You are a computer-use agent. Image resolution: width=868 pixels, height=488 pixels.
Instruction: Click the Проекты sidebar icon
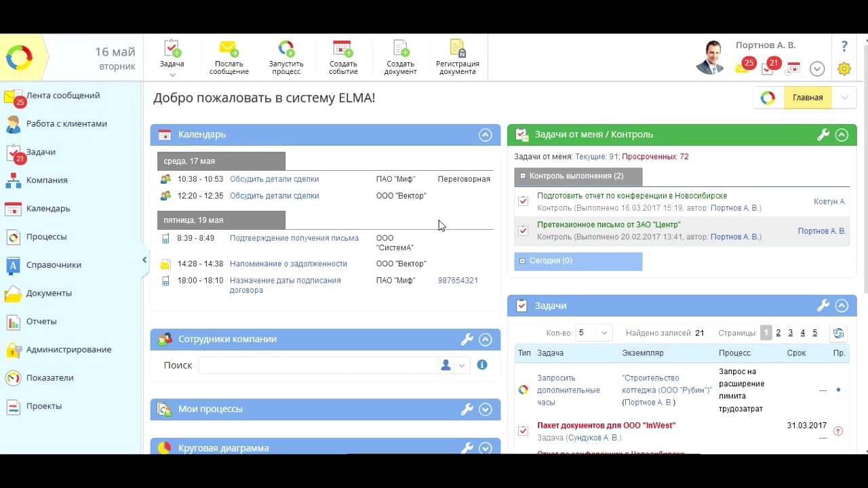coord(13,407)
